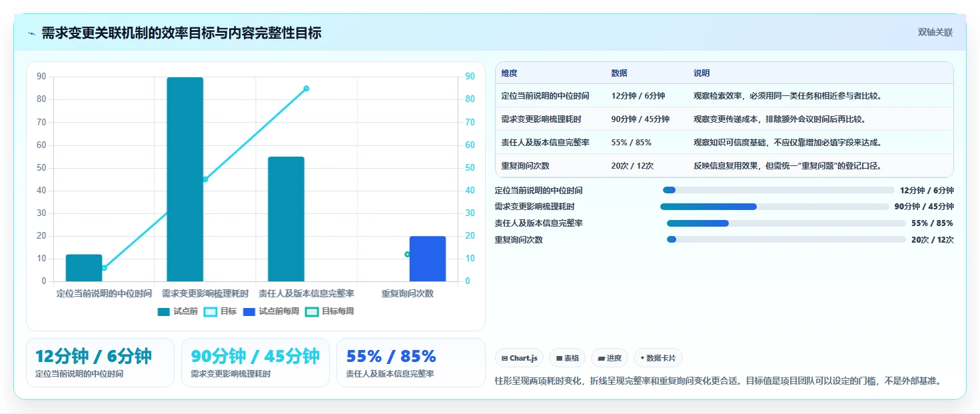Viewport: 980px width, 414px height.
Task: Click the description starting 观察知识可信度基础
Action: [788, 142]
